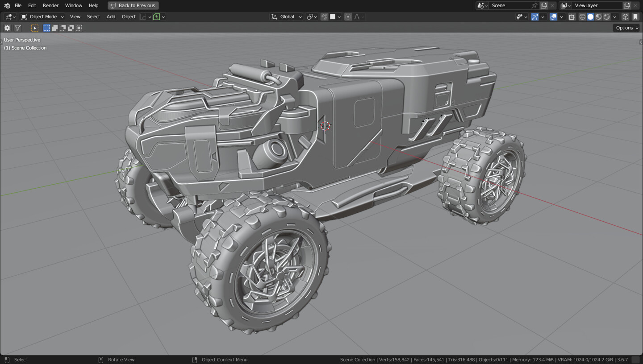Click the tool settings gear icon
The image size is (643, 364).
[x=7, y=28]
